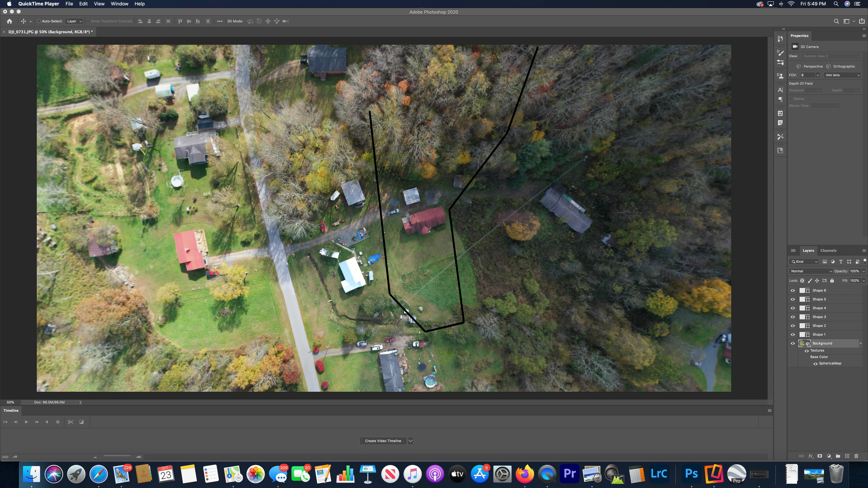Click the new group folder icon

[x=838, y=456]
